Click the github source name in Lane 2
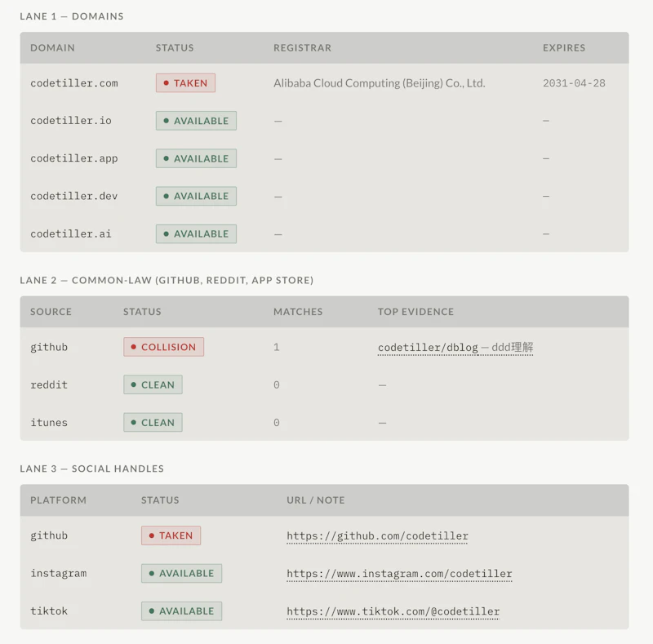This screenshot has height=644, width=653. [x=49, y=348]
